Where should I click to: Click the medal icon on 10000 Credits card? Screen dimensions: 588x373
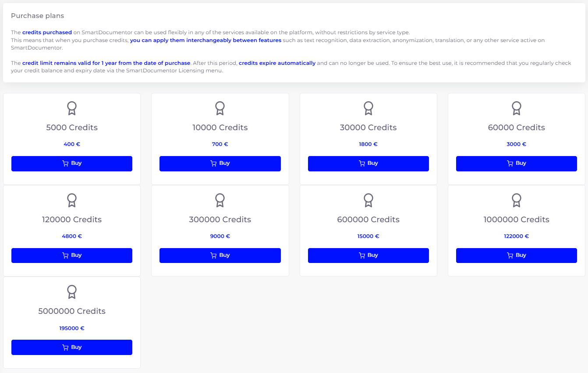[220, 108]
